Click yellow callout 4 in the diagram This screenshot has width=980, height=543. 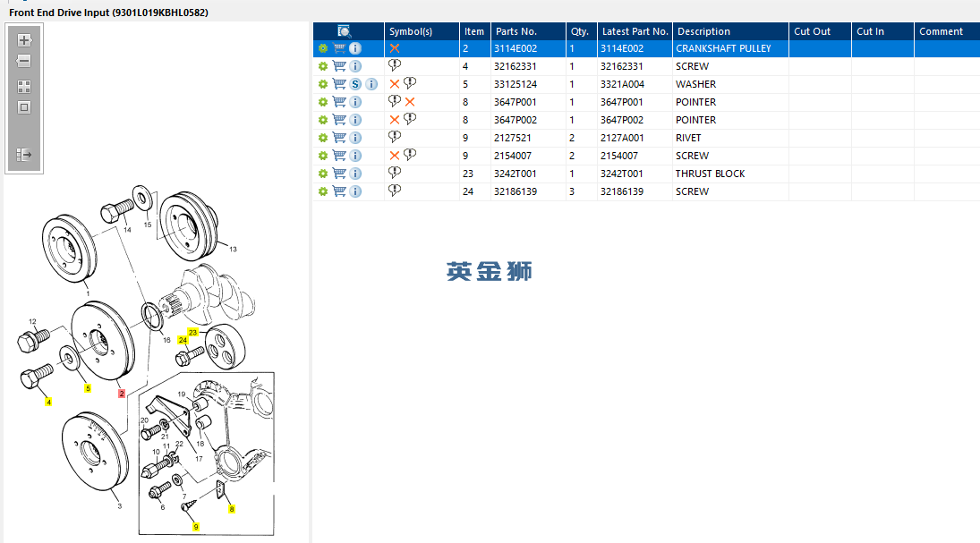[x=48, y=402]
